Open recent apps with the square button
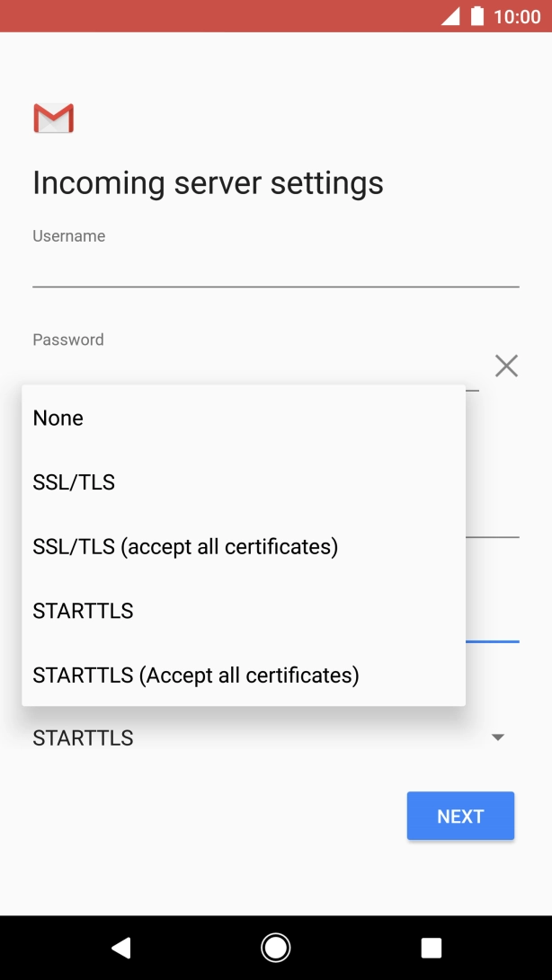Image resolution: width=552 pixels, height=980 pixels. pyautogui.click(x=431, y=948)
